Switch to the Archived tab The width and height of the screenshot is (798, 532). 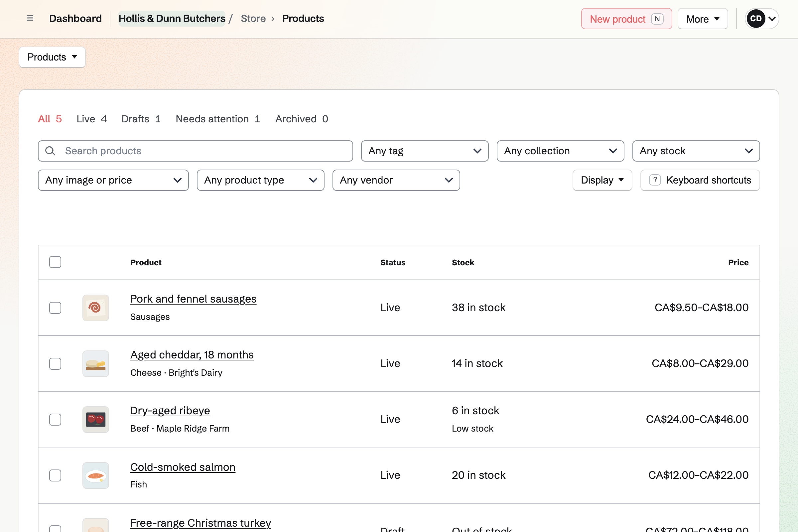pyautogui.click(x=302, y=119)
